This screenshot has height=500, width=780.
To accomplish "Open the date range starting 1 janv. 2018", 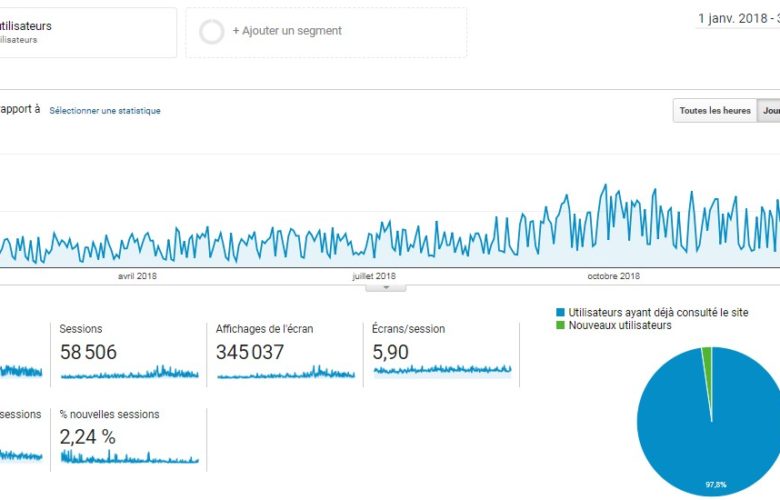I will [738, 19].
